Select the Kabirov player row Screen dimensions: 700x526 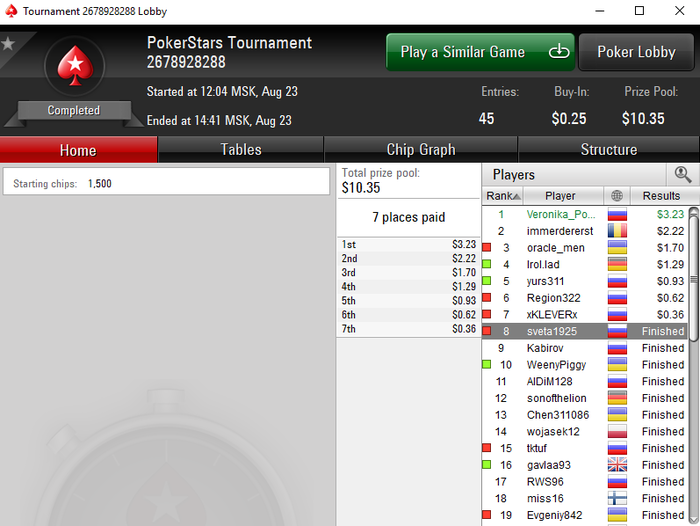(x=585, y=348)
